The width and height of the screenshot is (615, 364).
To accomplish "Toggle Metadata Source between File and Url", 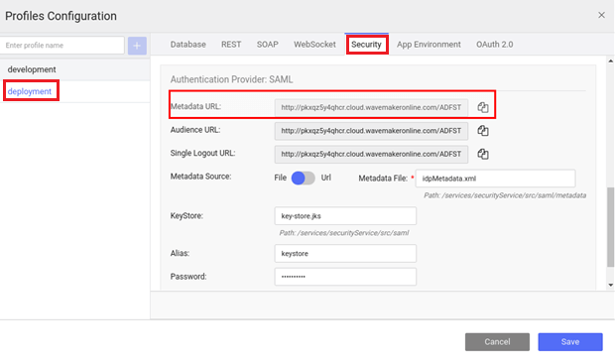I will click(x=304, y=179).
